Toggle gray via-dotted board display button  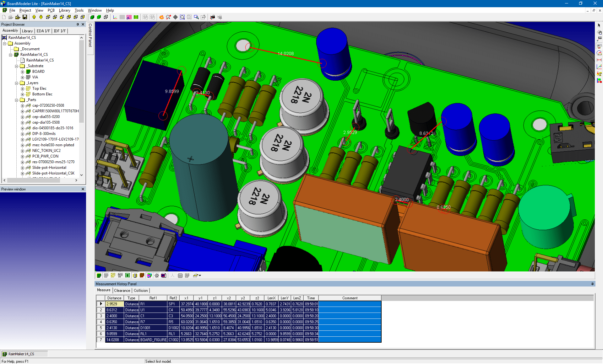pyautogui.click(x=106, y=276)
